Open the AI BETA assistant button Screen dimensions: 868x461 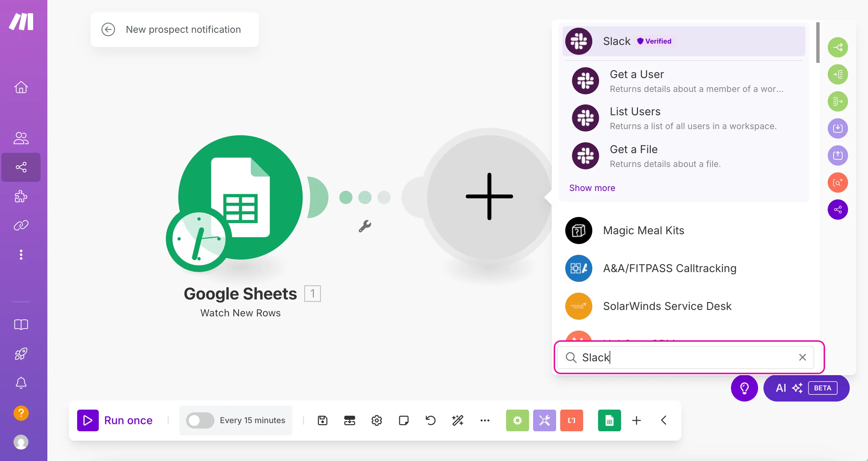click(806, 388)
